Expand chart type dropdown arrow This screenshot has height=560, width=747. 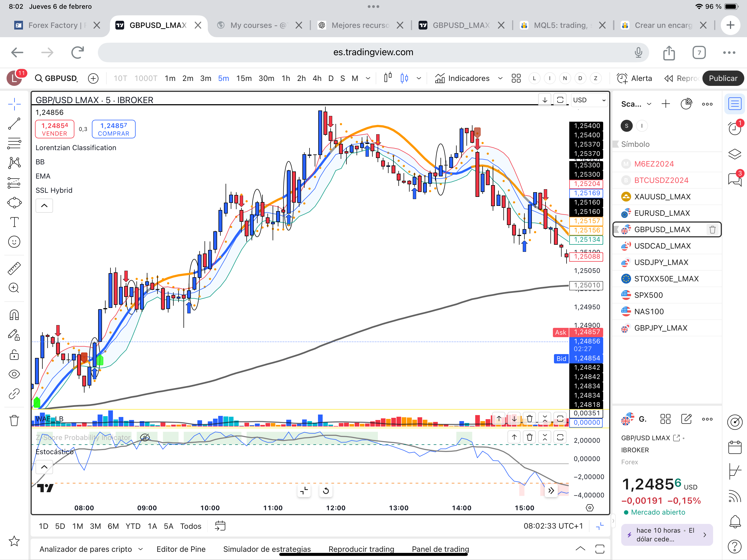pos(419,78)
